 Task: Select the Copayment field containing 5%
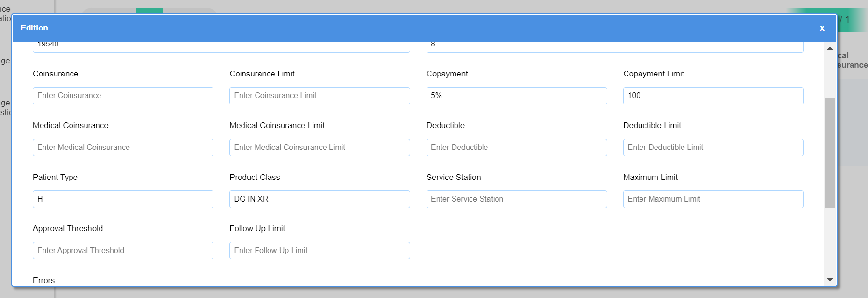(517, 96)
